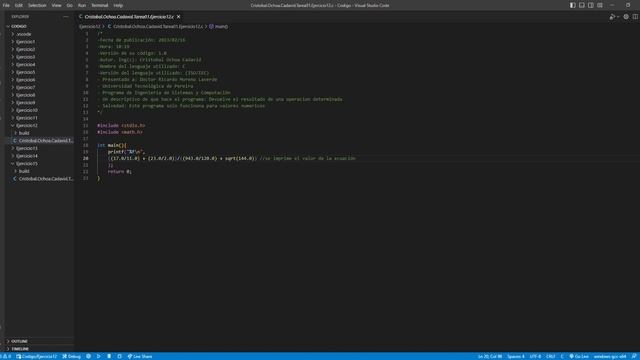Open the File menu
The width and height of the screenshot is (640, 360).
6,5
